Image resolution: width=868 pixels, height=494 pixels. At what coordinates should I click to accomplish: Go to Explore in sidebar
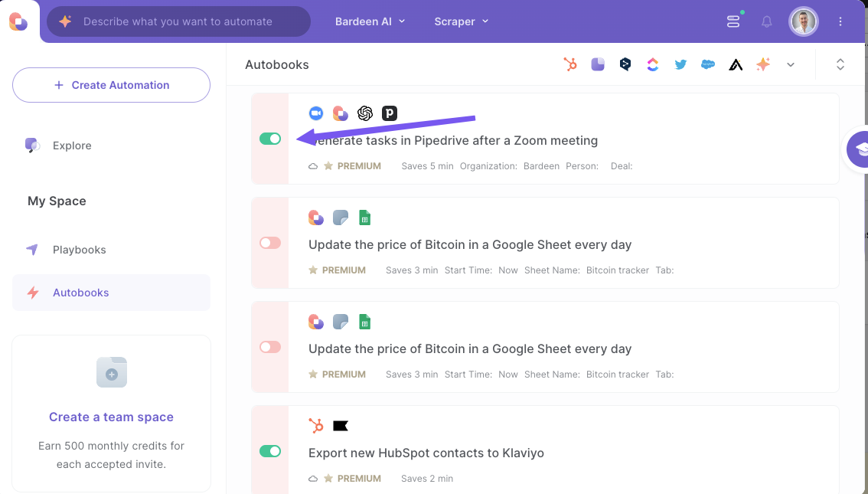pos(72,146)
